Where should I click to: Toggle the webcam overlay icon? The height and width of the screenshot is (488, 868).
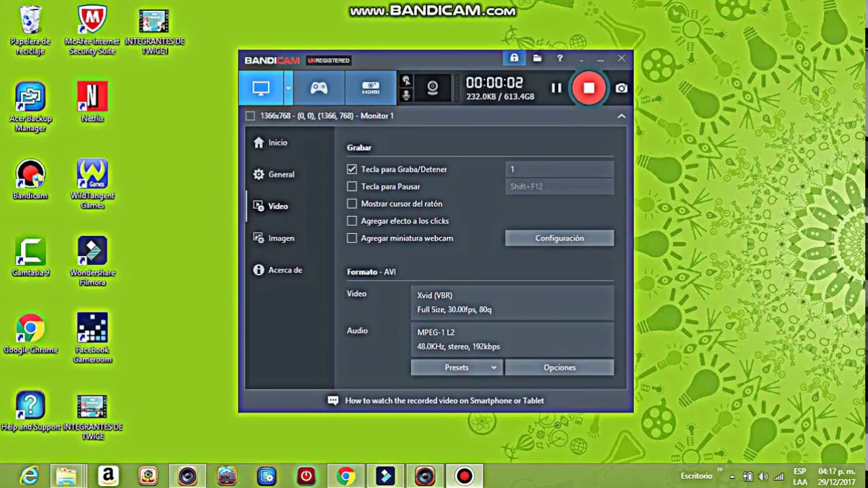(432, 88)
